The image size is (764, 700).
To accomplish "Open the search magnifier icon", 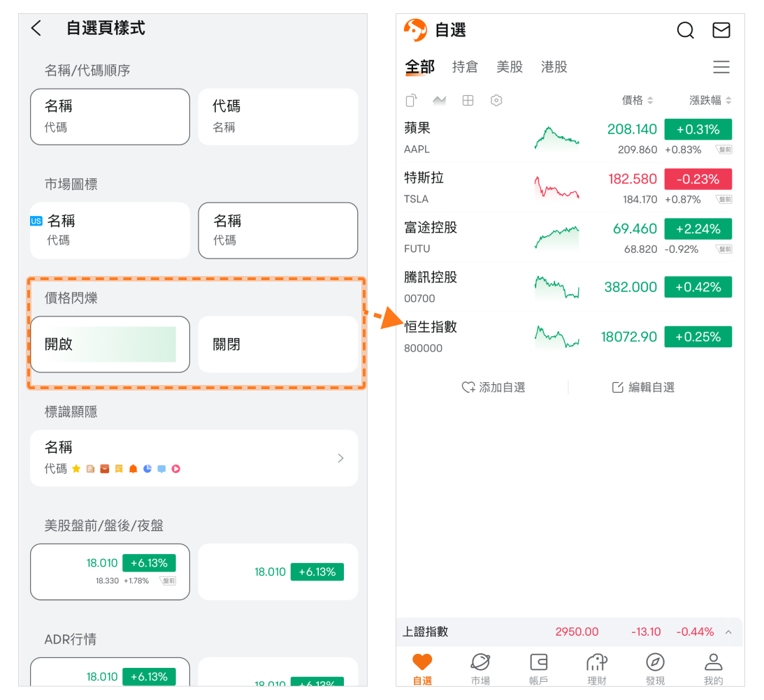I will tap(685, 30).
